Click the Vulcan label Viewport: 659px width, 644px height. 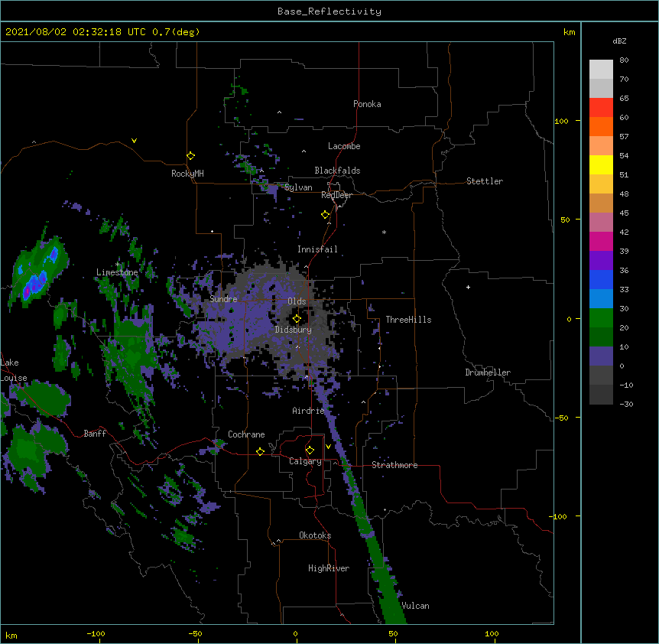416,606
